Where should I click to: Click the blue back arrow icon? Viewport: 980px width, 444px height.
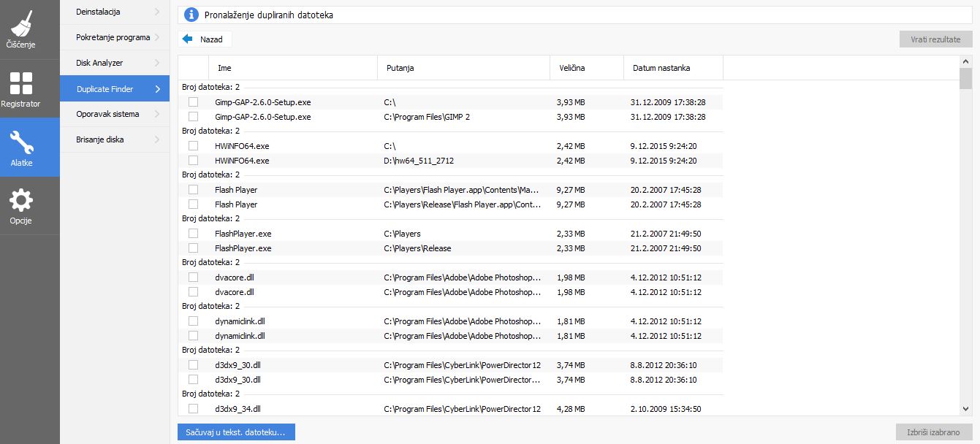click(x=188, y=39)
